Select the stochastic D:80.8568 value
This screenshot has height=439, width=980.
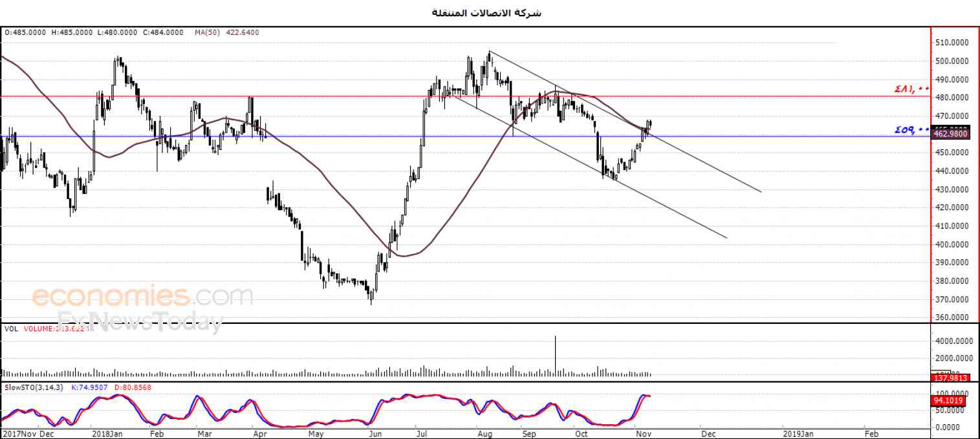[x=133, y=387]
